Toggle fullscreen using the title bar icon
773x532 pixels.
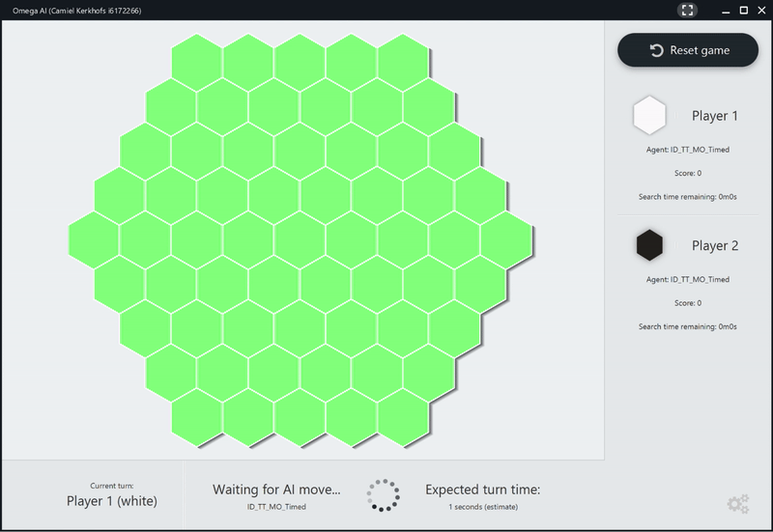687,10
